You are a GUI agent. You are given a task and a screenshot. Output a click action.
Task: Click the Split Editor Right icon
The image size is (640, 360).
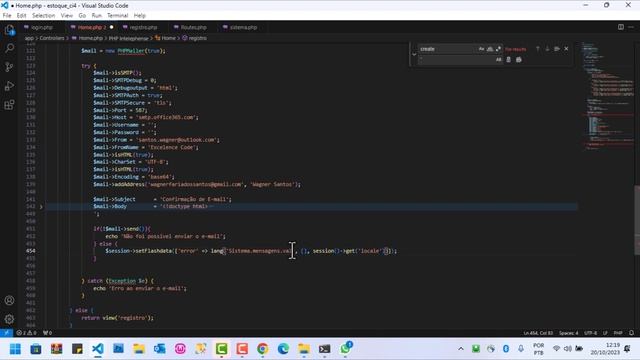click(x=621, y=27)
